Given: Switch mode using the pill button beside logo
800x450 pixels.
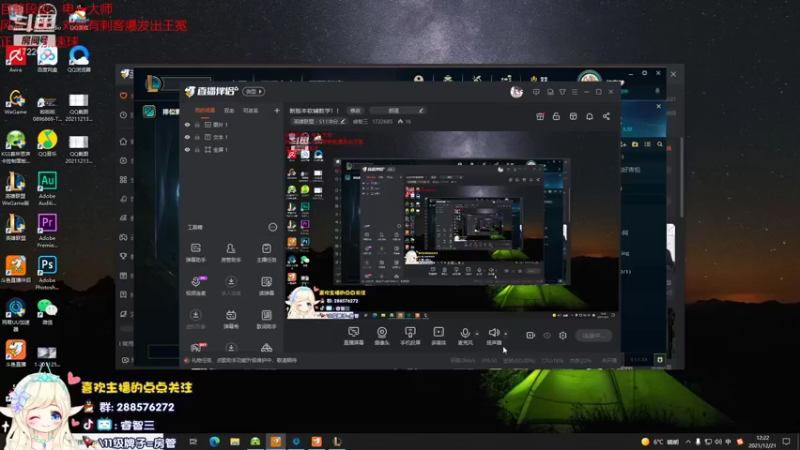Looking at the screenshot, I should (254, 91).
